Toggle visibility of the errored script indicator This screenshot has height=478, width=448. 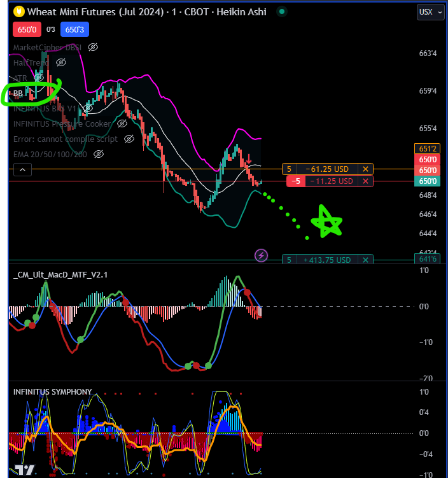coord(129,139)
